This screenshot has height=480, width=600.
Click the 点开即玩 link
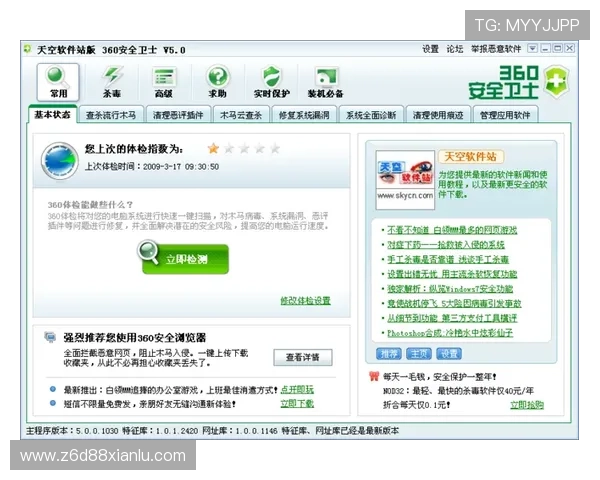pos(297,390)
